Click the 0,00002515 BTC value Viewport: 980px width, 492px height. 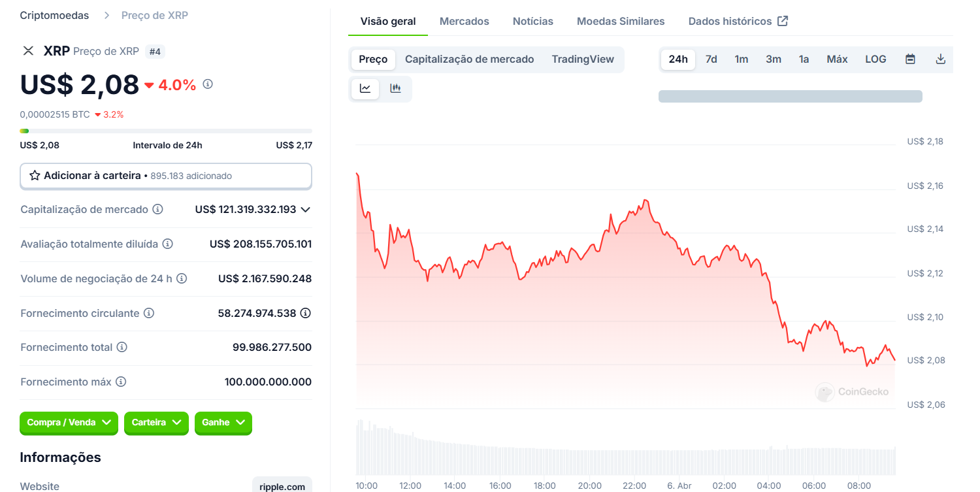coord(55,114)
